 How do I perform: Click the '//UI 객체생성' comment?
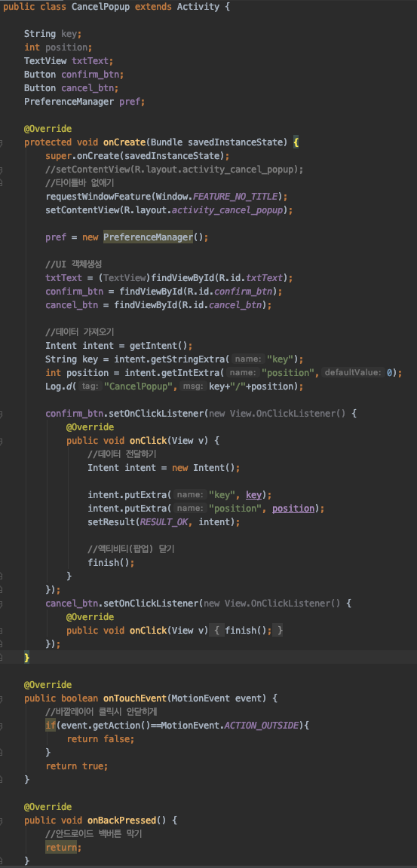pos(74,264)
